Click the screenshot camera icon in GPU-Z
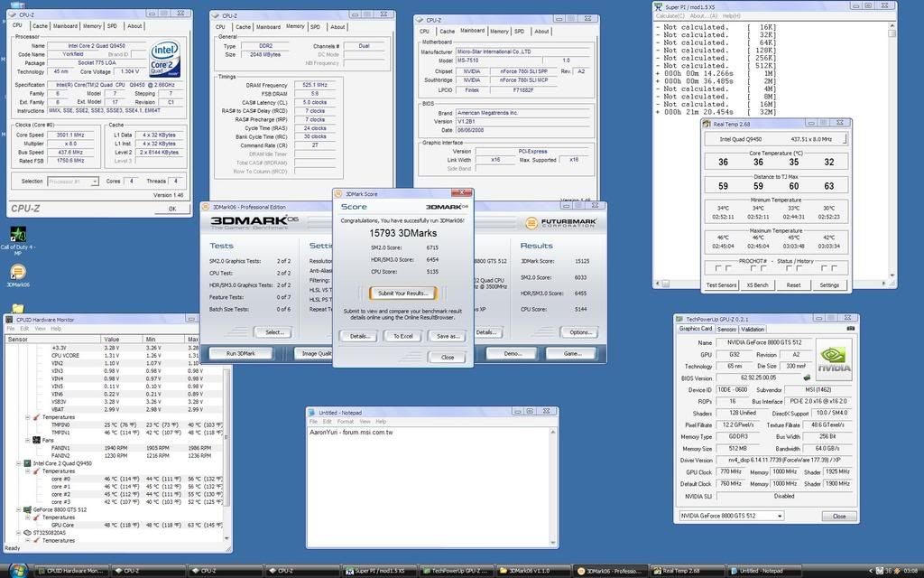The width and height of the screenshot is (924, 578). point(850,329)
